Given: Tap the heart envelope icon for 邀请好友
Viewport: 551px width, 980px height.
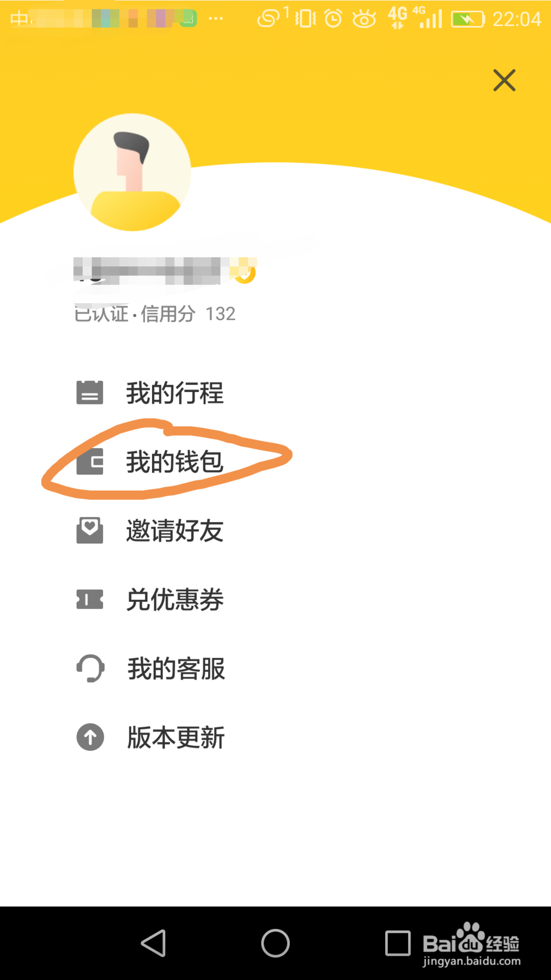Looking at the screenshot, I should pos(90,530).
